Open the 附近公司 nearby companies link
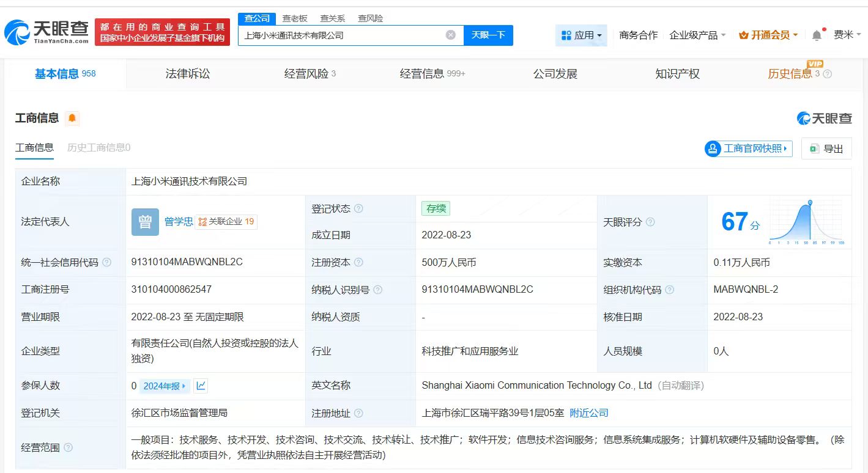868x473 pixels. pyautogui.click(x=588, y=413)
